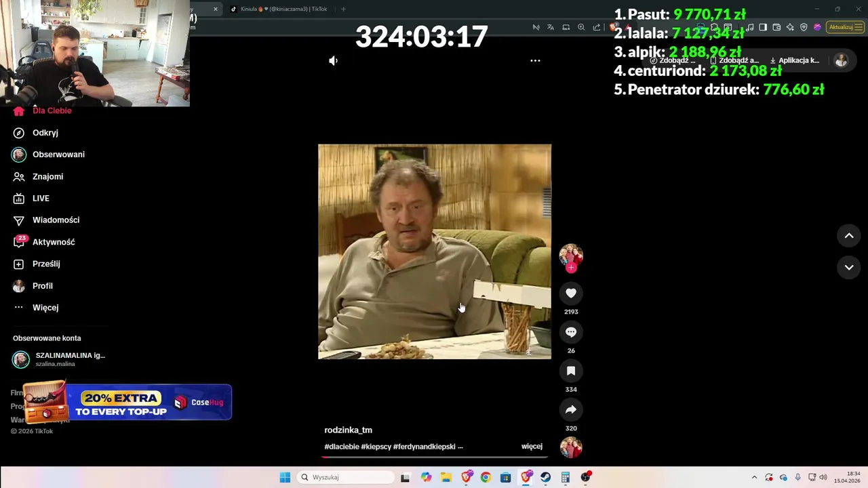
Task: Close the first browser tab
Action: point(216,9)
